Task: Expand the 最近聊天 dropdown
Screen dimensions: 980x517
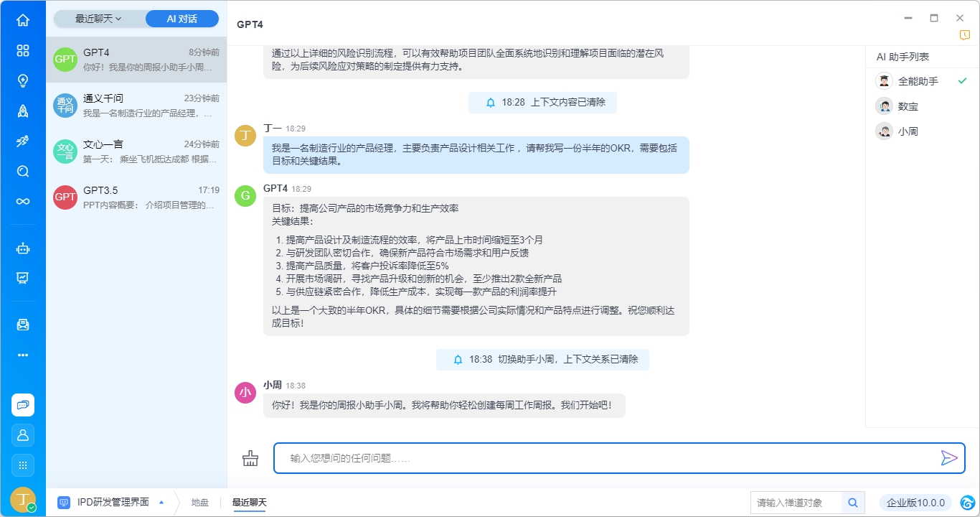Action: (x=98, y=19)
